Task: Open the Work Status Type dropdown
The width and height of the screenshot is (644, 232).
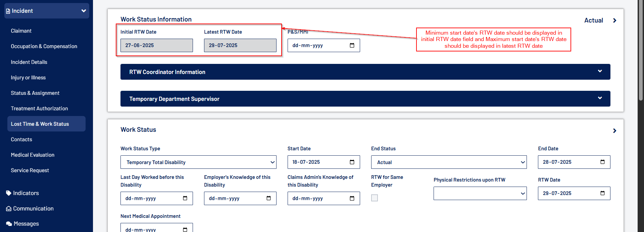Action: [x=198, y=162]
